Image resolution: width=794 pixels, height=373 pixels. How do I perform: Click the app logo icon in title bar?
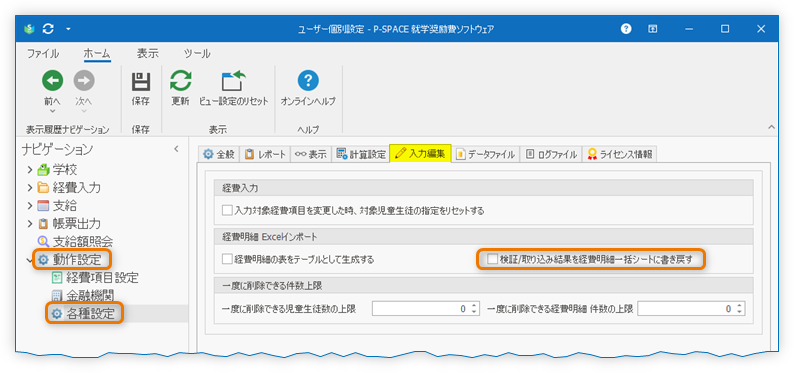click(x=29, y=29)
